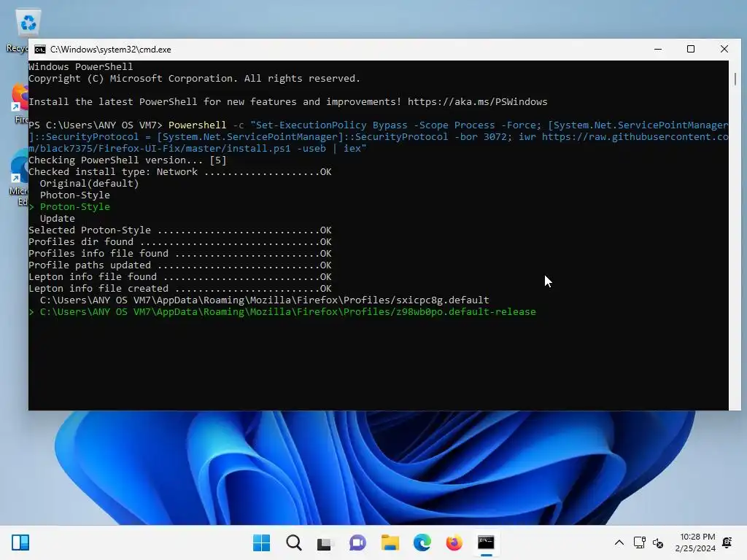Click the cmd.exe title bar icon
The image size is (747, 560).
[40, 50]
